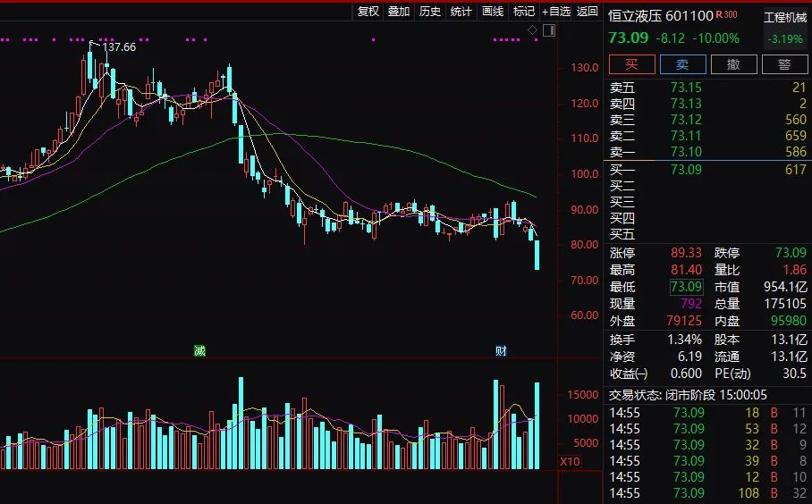Viewport: 812px width, 504px height.
Task: Click the 量比 value 1.86
Action: [x=794, y=270]
